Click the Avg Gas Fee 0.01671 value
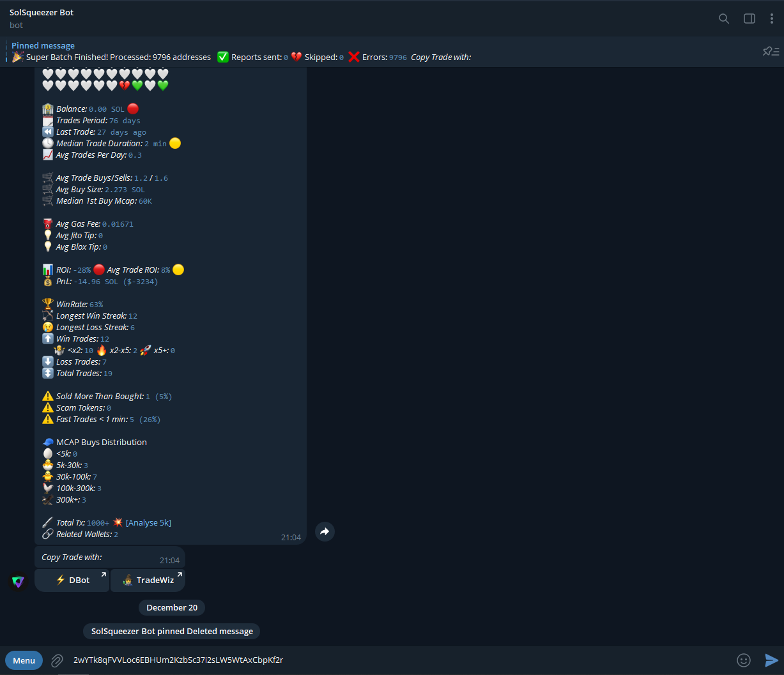Image resolution: width=784 pixels, height=675 pixels. pyautogui.click(x=118, y=224)
